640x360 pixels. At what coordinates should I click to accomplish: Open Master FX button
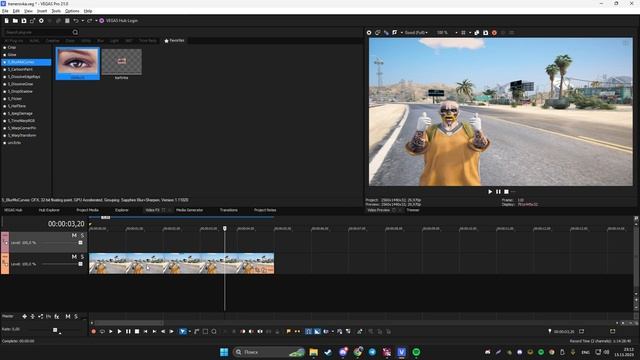pos(57,316)
